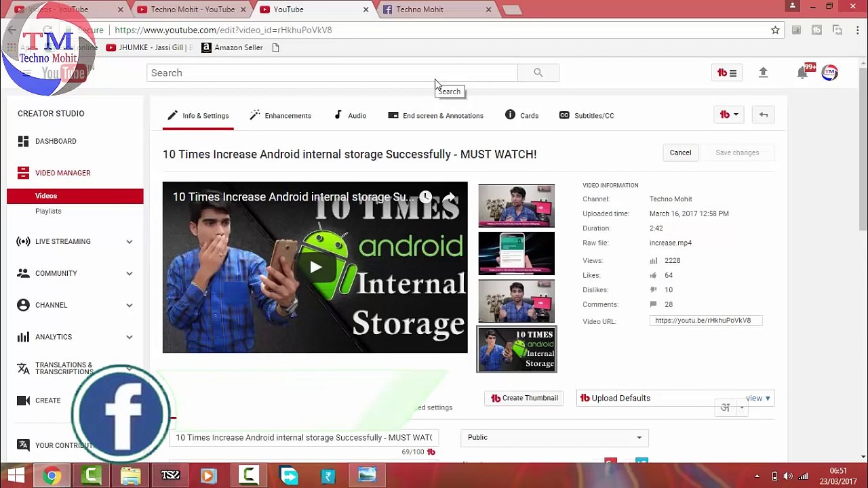868x488 pixels.
Task: Click the return arrow button beside TubeBuddy dropdown
Action: [x=764, y=115]
